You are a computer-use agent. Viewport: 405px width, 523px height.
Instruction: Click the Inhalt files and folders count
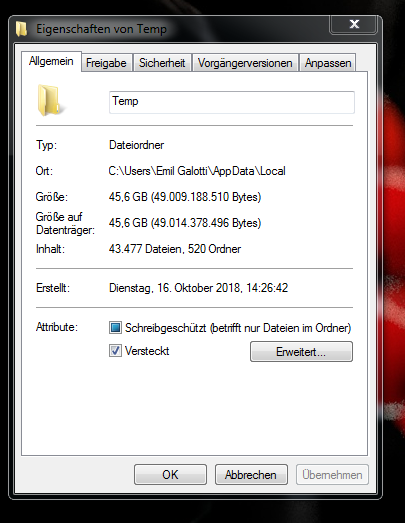click(x=175, y=249)
